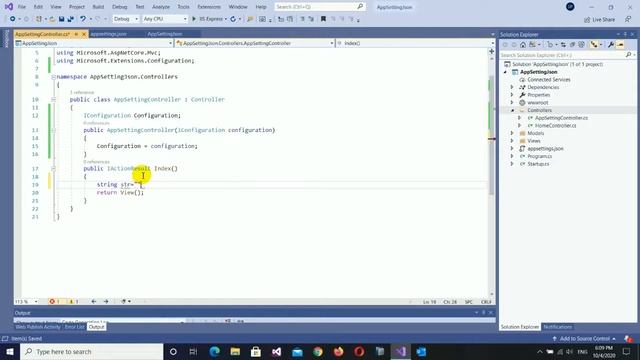Click the warning count indicator
640x360 pixels.
point(74,302)
